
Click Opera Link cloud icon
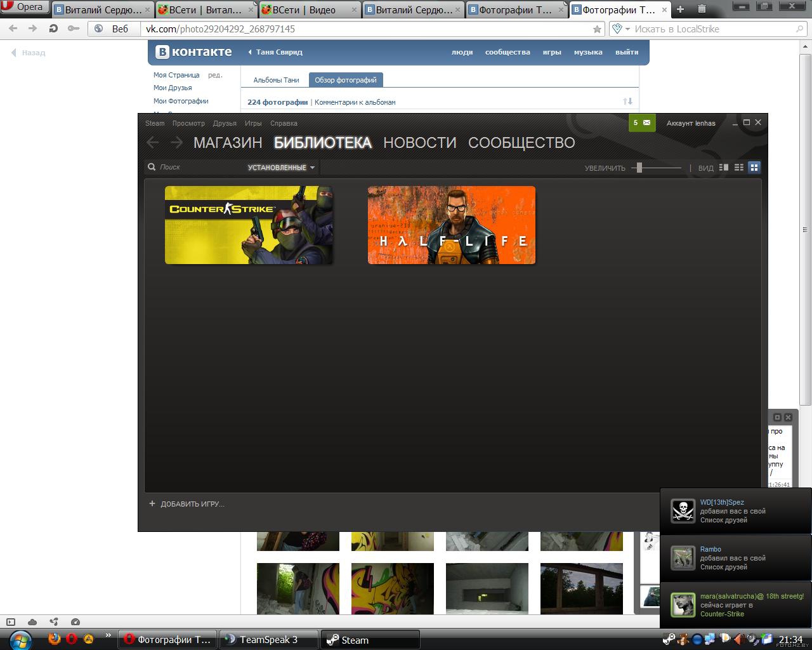pos(32,622)
